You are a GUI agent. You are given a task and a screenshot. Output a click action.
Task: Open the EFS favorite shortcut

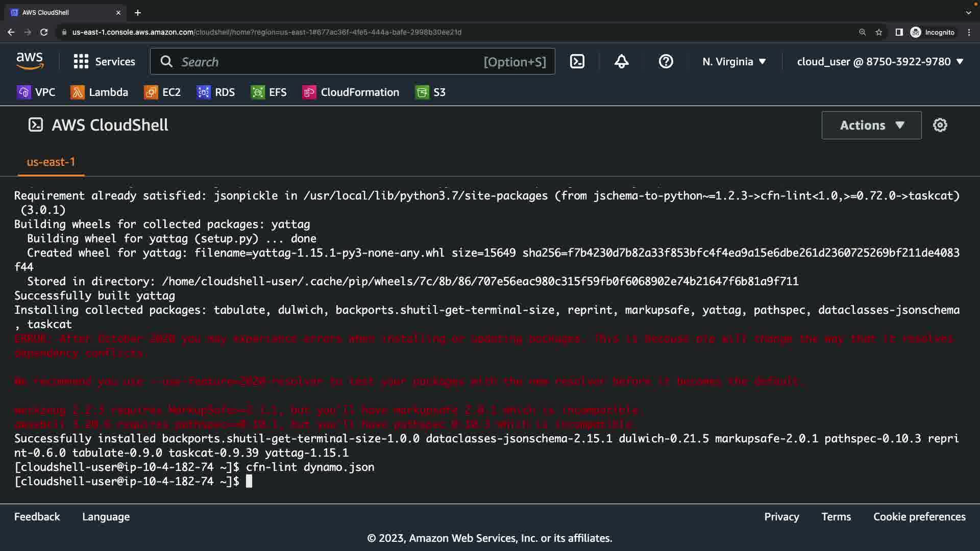coord(269,92)
